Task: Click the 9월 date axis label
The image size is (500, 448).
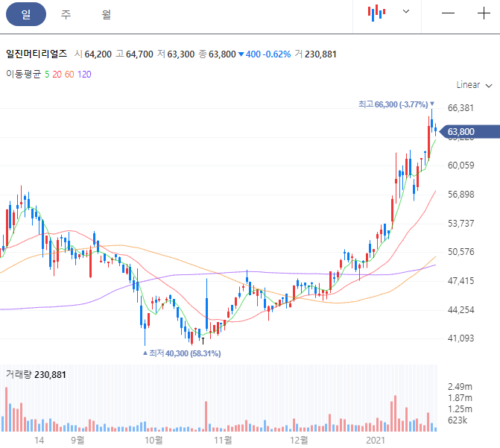Action: [x=77, y=441]
